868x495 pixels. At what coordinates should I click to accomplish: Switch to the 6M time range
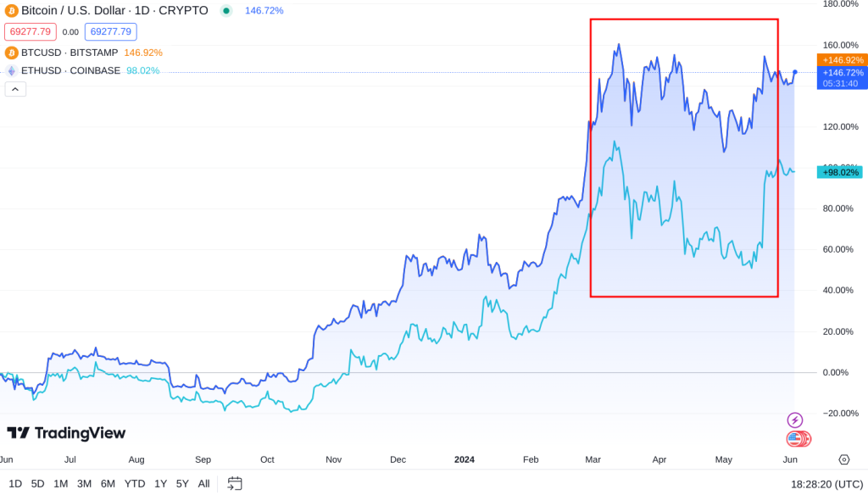click(108, 483)
